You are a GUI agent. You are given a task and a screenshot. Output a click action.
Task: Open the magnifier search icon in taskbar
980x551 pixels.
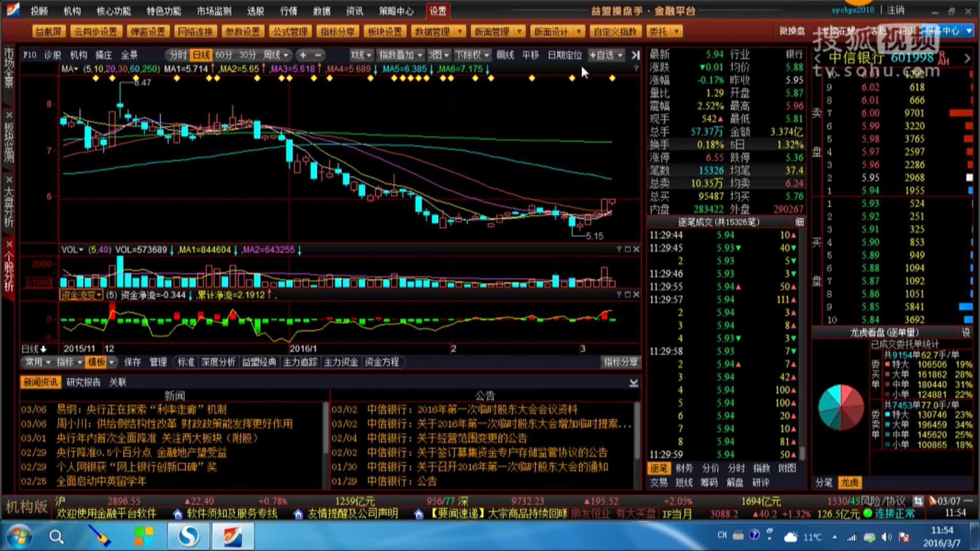coord(56,537)
